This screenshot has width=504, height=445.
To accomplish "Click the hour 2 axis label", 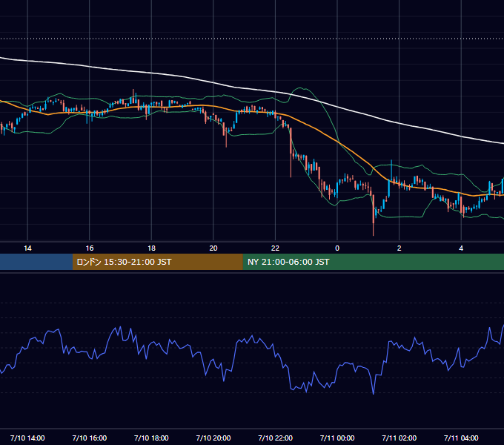I will click(399, 248).
